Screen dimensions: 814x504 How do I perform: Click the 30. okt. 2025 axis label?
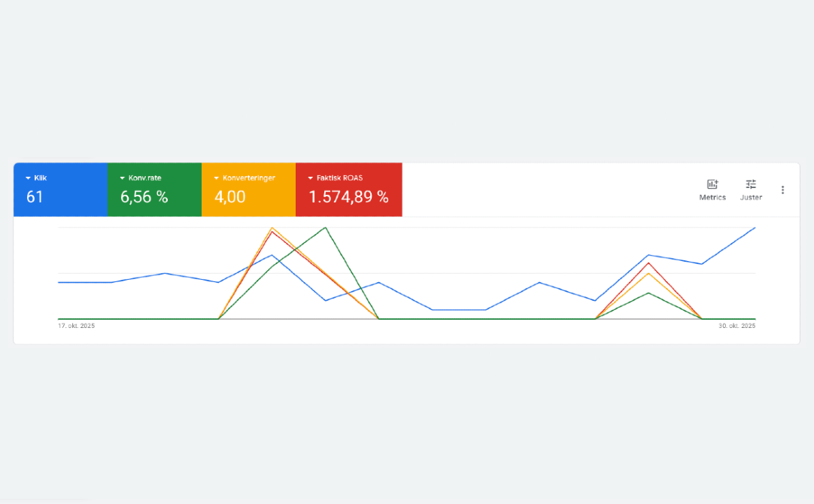point(737,326)
